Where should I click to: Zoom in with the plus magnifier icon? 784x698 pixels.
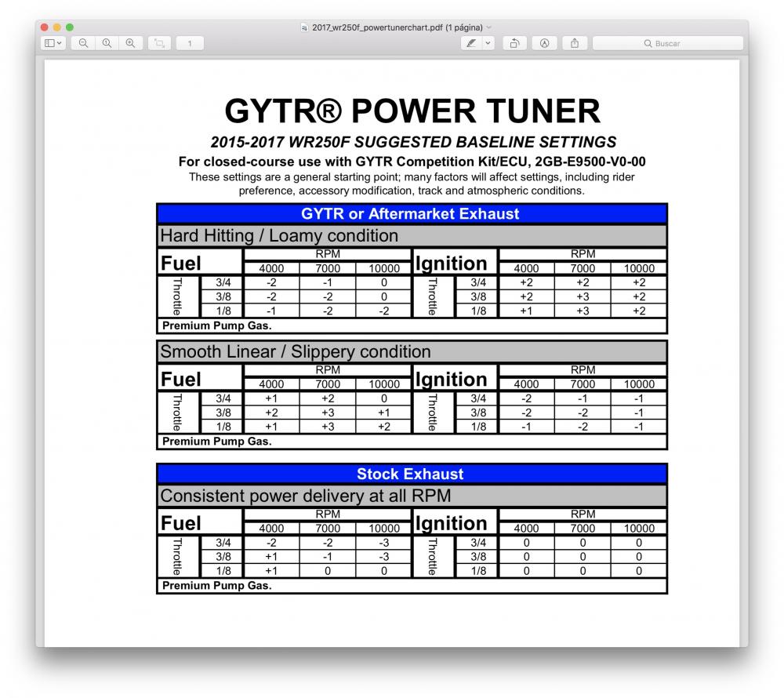point(130,43)
